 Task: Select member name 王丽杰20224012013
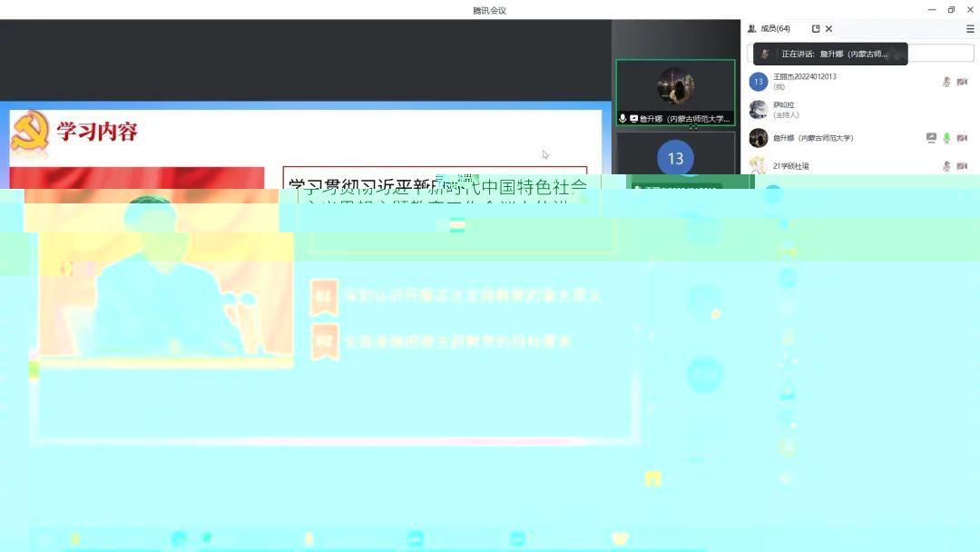click(804, 77)
